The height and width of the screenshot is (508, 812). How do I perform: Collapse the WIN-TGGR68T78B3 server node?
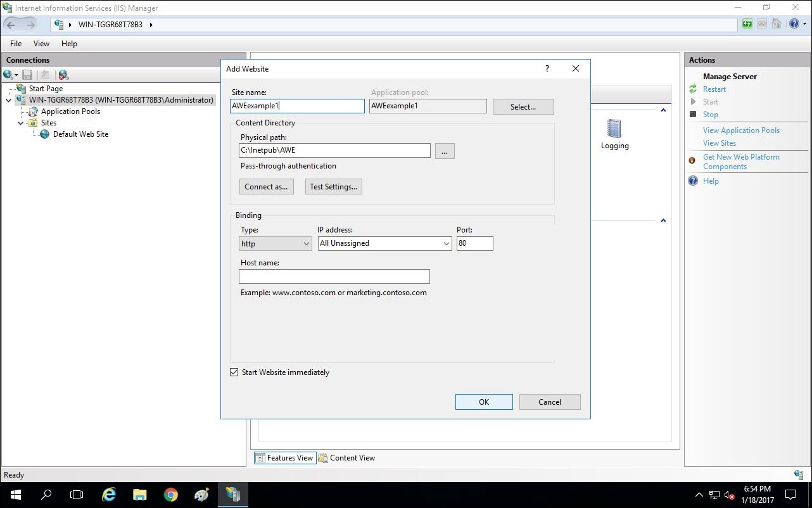(8, 100)
